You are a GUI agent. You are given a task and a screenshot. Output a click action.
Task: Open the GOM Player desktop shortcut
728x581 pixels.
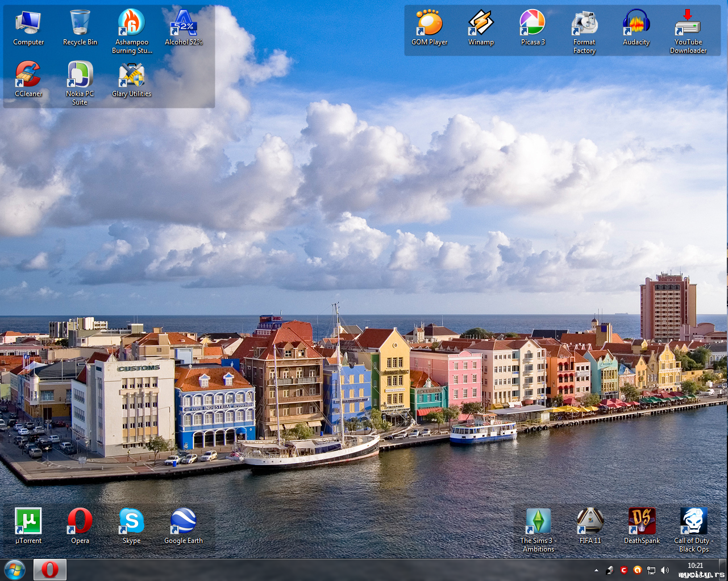click(429, 24)
